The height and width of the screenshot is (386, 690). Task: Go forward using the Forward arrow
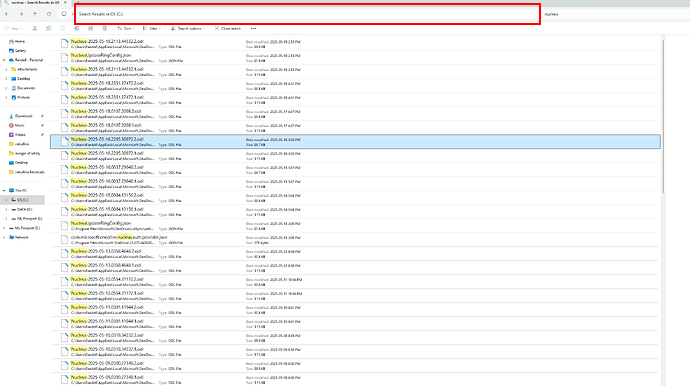(21, 14)
